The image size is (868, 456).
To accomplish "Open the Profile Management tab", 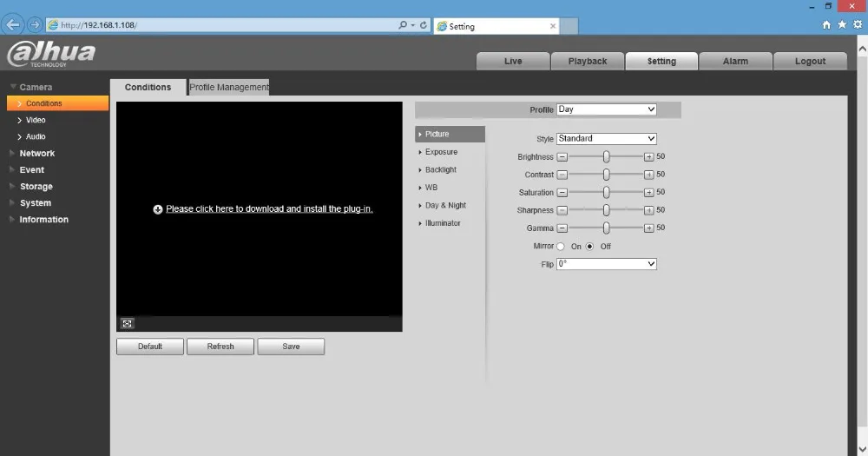I will [228, 87].
